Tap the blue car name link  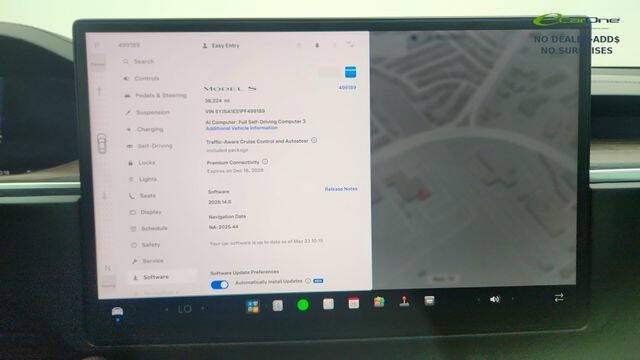click(x=347, y=88)
